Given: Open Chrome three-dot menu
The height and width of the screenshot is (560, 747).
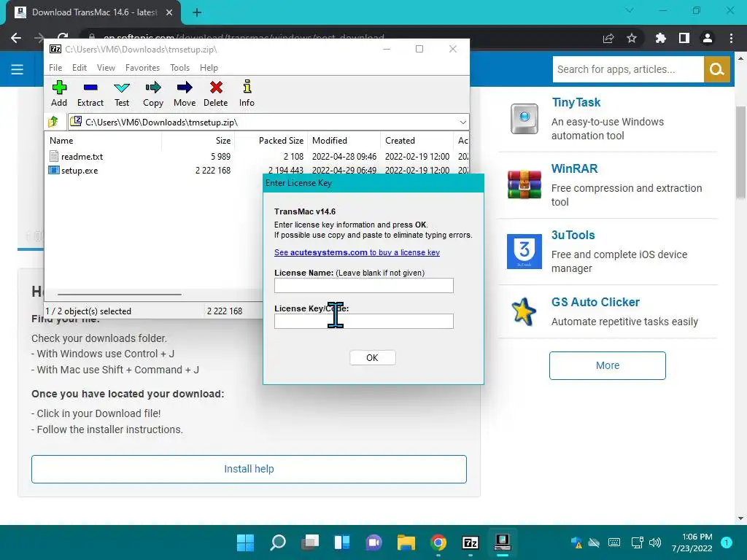Looking at the screenshot, I should 731,38.
